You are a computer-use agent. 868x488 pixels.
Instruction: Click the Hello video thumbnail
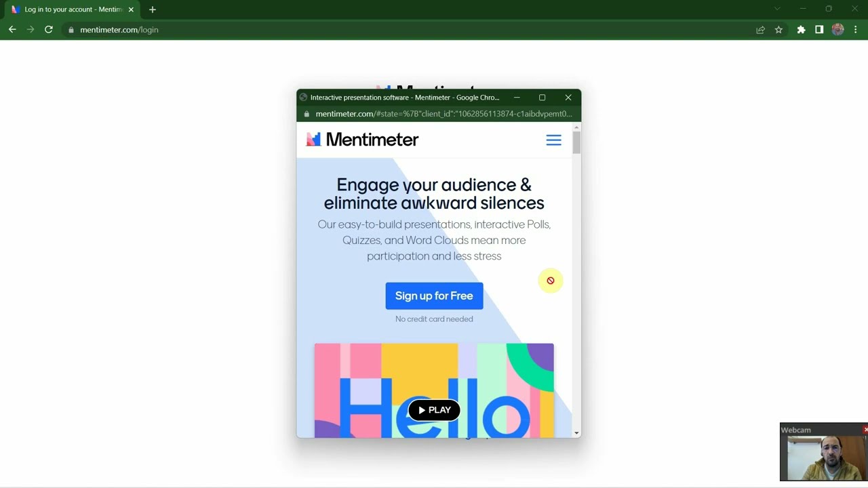pyautogui.click(x=434, y=390)
